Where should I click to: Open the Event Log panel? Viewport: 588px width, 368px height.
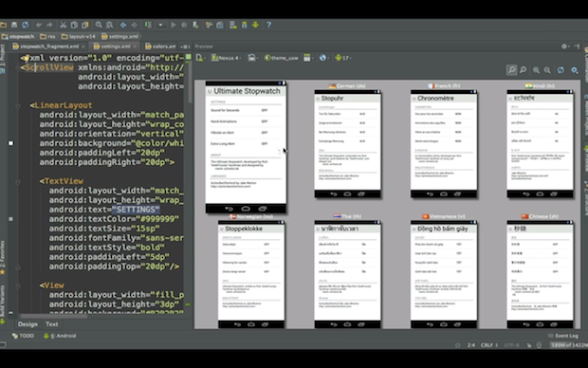coord(563,336)
